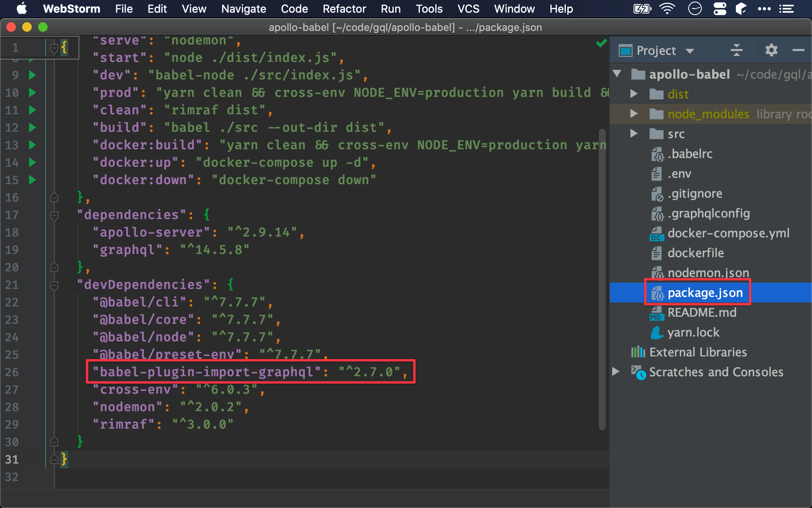812x508 pixels.
Task: Run the "build" script gutter arrow
Action: point(33,127)
